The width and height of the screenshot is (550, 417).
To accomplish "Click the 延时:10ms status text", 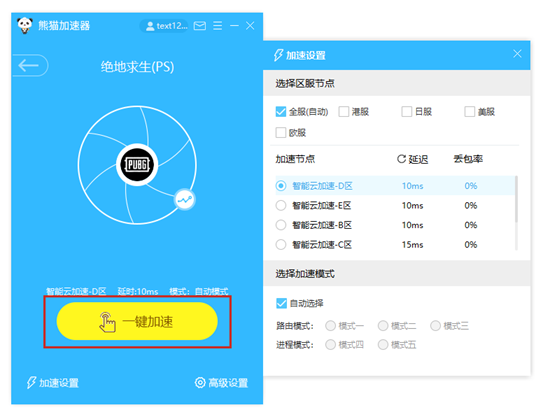I will (138, 291).
